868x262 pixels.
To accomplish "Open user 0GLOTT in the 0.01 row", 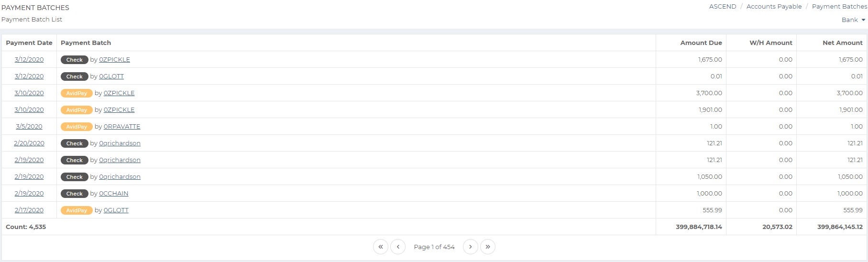I will tap(111, 76).
